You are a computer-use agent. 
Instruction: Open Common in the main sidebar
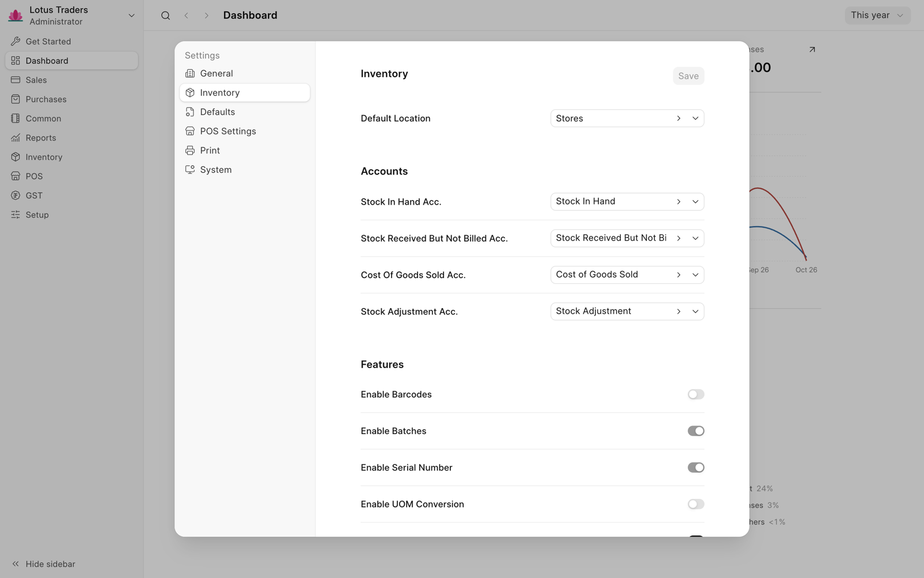click(x=72, y=118)
